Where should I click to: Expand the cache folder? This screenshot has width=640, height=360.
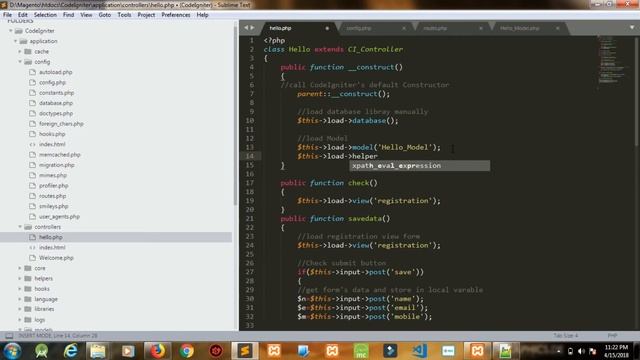(20, 51)
